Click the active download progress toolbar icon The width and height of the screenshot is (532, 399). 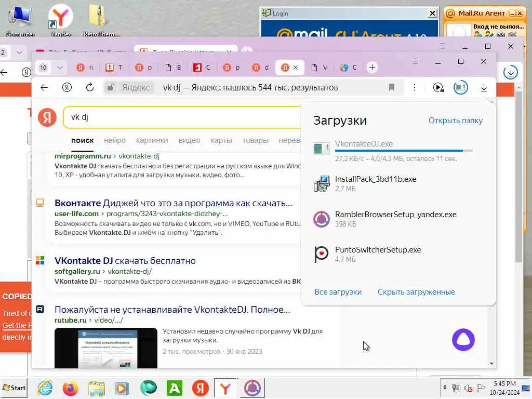click(460, 87)
